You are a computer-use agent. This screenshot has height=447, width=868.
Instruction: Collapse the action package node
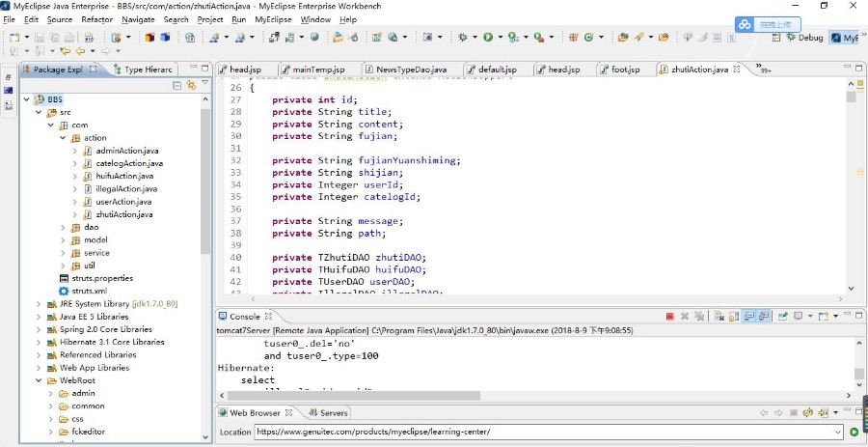point(63,138)
